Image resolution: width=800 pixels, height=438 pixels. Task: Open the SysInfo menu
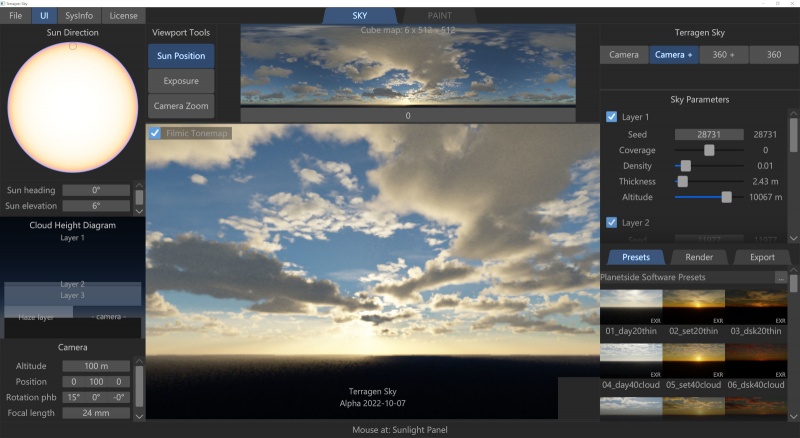click(79, 16)
